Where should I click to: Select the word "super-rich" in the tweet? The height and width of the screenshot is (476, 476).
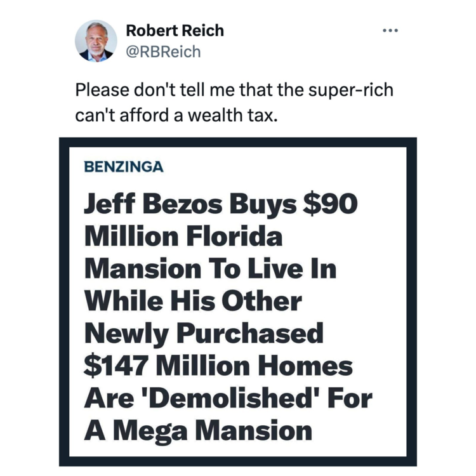[x=352, y=90]
